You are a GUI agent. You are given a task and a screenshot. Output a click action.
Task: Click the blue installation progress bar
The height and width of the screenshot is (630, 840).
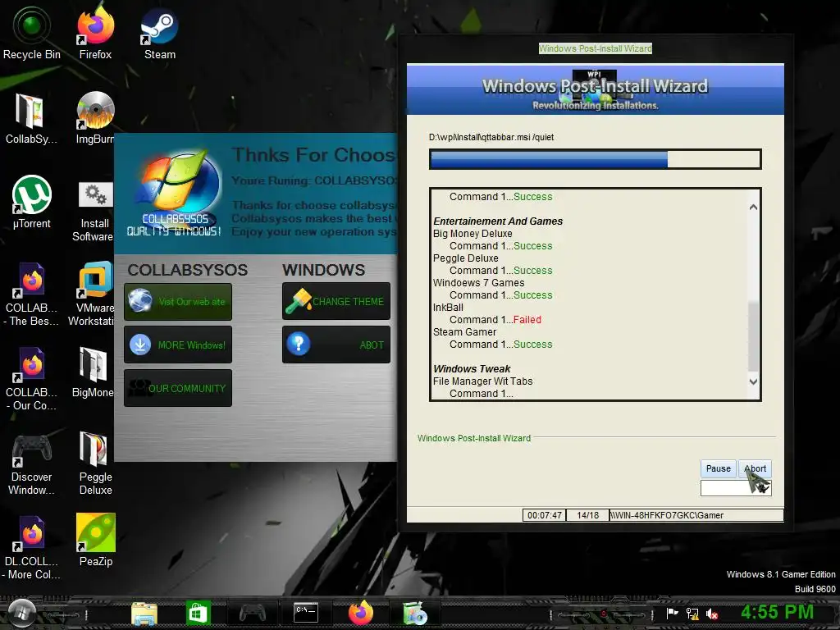tap(596, 159)
